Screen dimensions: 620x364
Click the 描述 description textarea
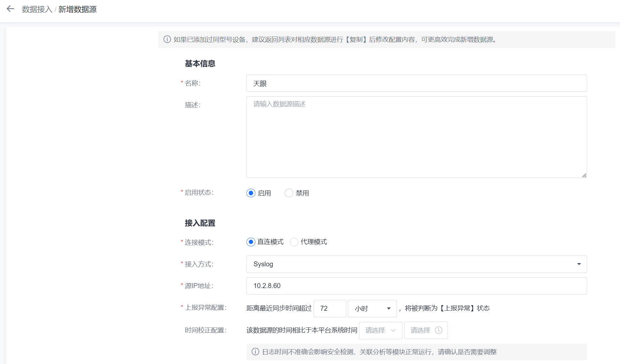(416, 137)
